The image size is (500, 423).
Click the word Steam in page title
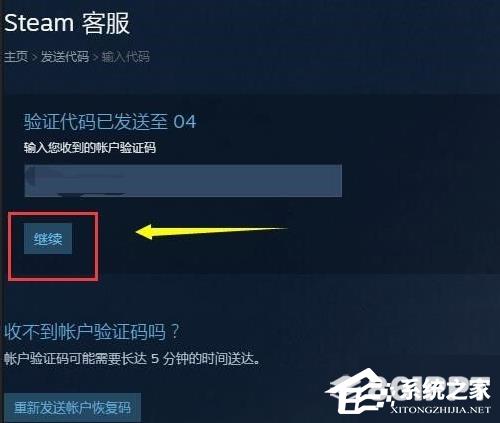coord(39,23)
